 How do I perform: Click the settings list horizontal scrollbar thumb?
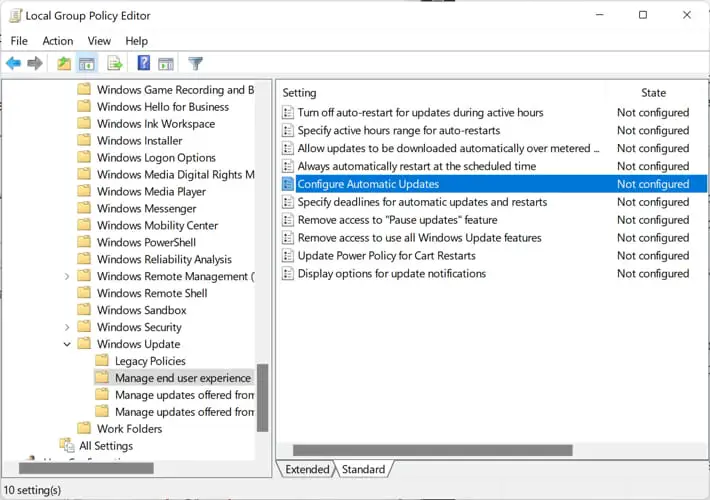[x=432, y=450]
